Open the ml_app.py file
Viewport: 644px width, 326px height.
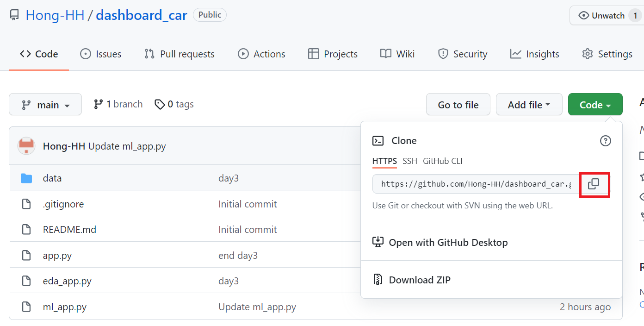65,307
